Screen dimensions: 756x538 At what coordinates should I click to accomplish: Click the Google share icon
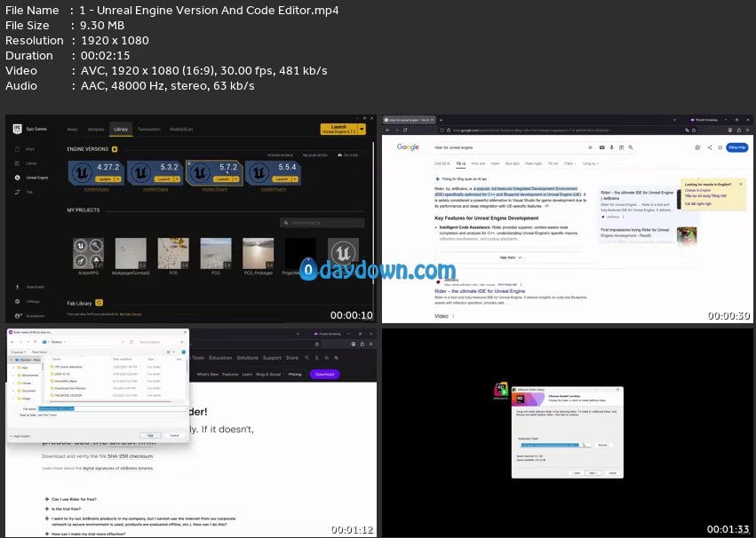click(x=709, y=147)
